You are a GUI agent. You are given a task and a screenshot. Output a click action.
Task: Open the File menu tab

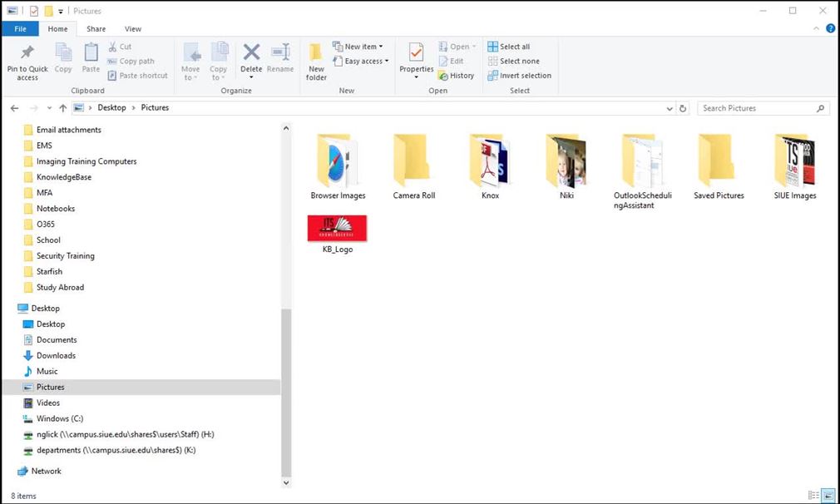coord(20,29)
